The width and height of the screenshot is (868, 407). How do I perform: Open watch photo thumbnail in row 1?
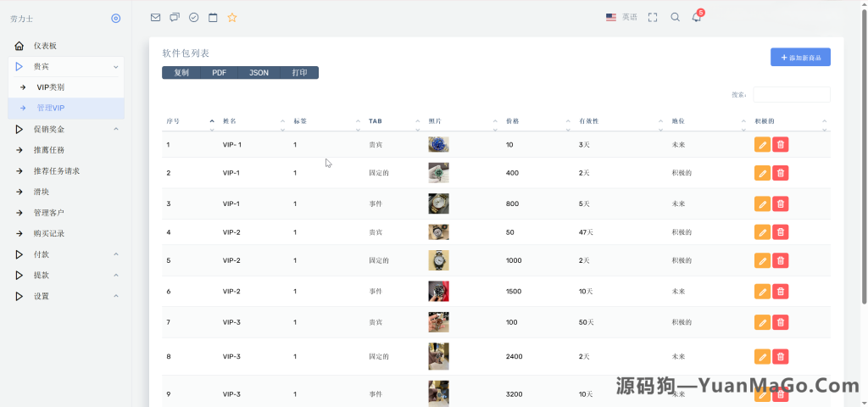pyautogui.click(x=438, y=144)
